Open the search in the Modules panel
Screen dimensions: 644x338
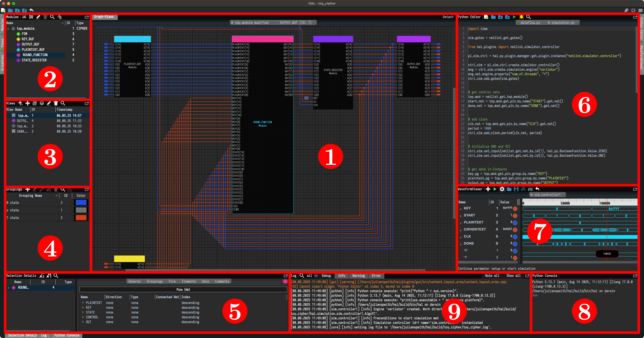point(52,17)
